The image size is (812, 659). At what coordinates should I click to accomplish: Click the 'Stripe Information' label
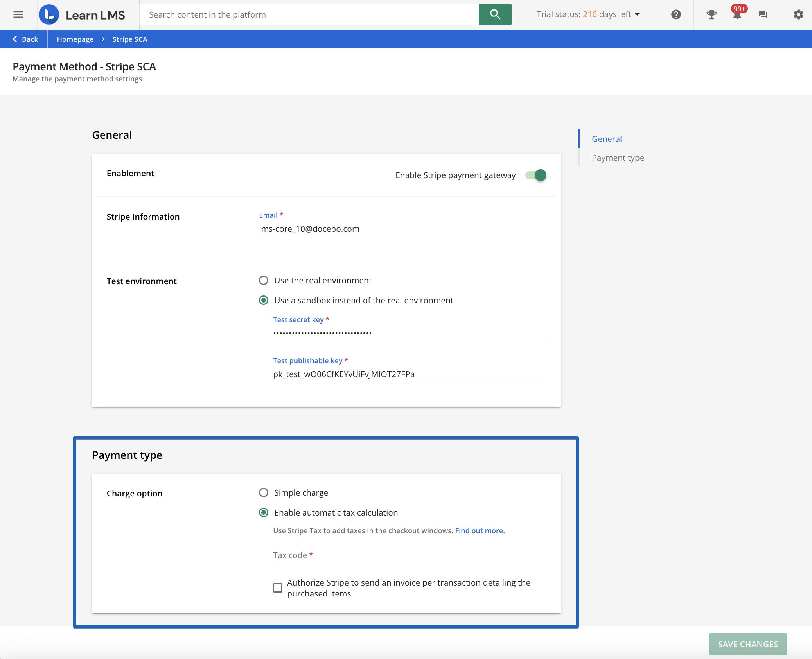pyautogui.click(x=143, y=217)
